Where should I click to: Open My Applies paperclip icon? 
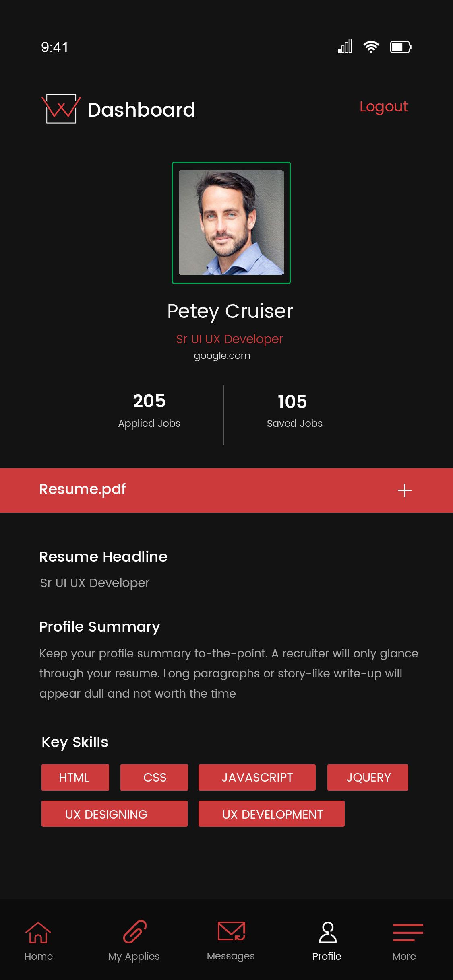tap(134, 932)
